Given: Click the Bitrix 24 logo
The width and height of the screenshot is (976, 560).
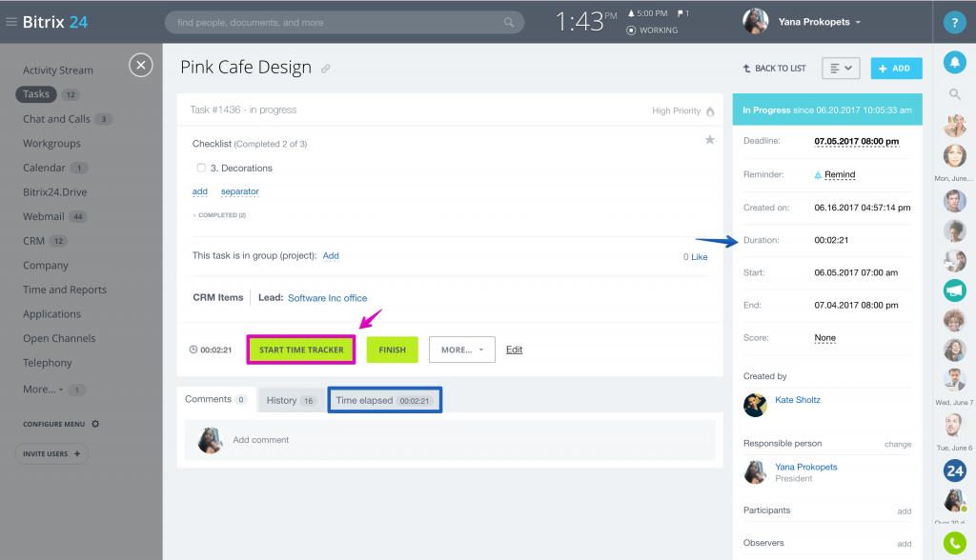Looking at the screenshot, I should pos(54,23).
